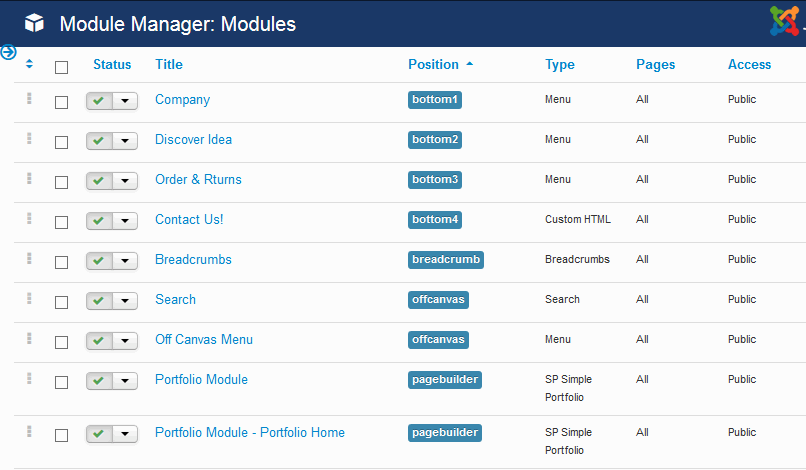
Task: Click the drag handle for Search row
Action: click(30, 299)
